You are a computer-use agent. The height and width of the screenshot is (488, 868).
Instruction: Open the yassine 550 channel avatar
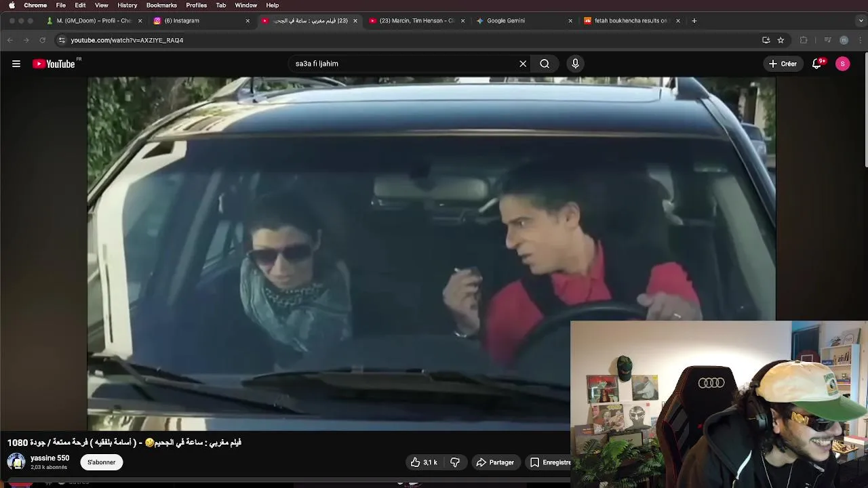(x=16, y=462)
